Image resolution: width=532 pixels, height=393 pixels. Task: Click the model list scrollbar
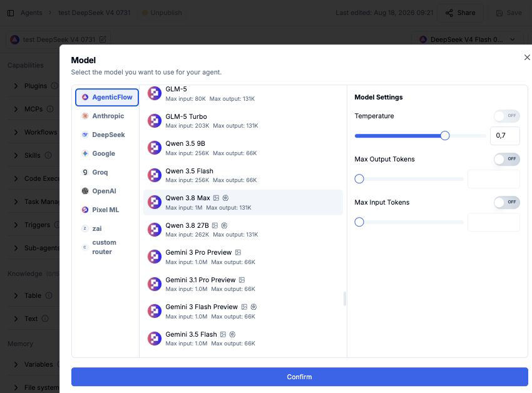pos(345,299)
